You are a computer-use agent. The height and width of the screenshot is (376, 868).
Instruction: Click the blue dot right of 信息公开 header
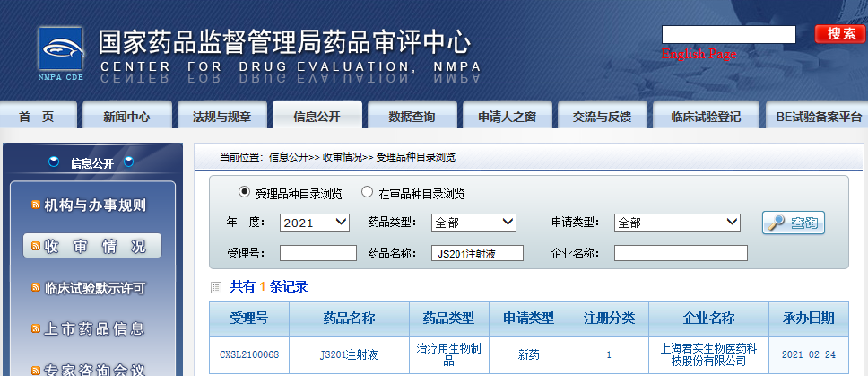click(x=128, y=162)
